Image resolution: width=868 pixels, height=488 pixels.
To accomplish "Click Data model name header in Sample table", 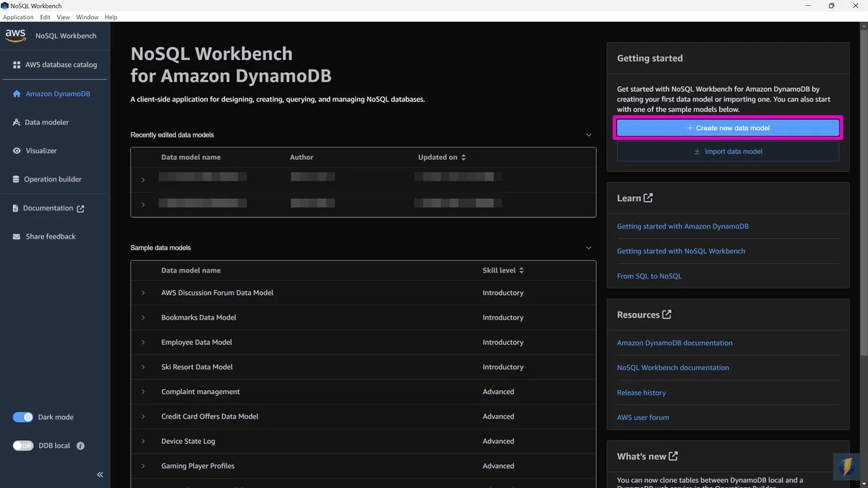I will coord(191,270).
